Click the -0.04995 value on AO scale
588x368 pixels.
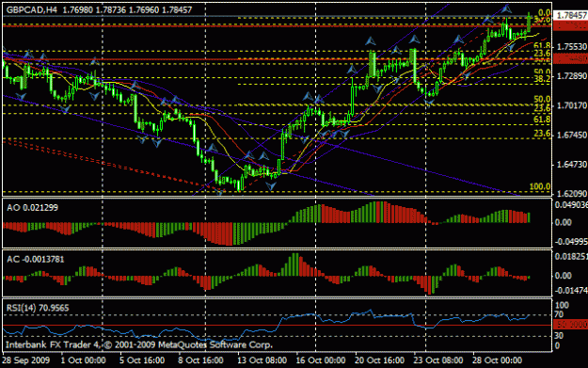[x=571, y=242]
